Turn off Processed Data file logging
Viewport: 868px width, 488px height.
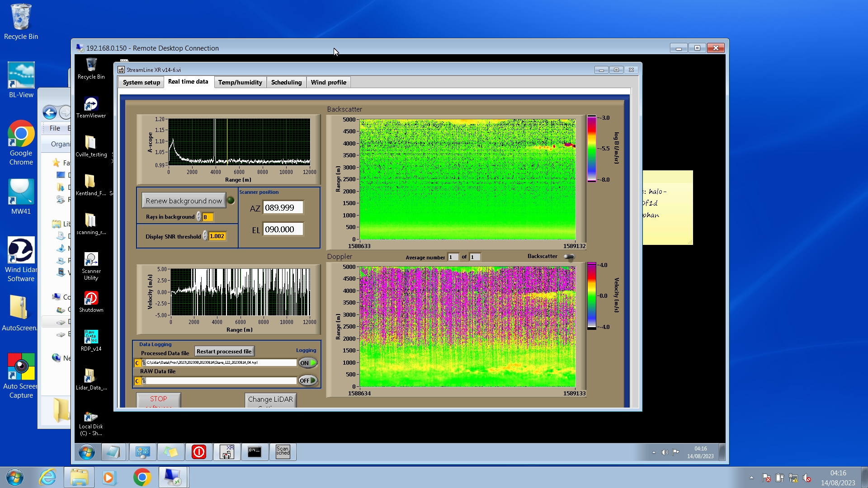(308, 363)
